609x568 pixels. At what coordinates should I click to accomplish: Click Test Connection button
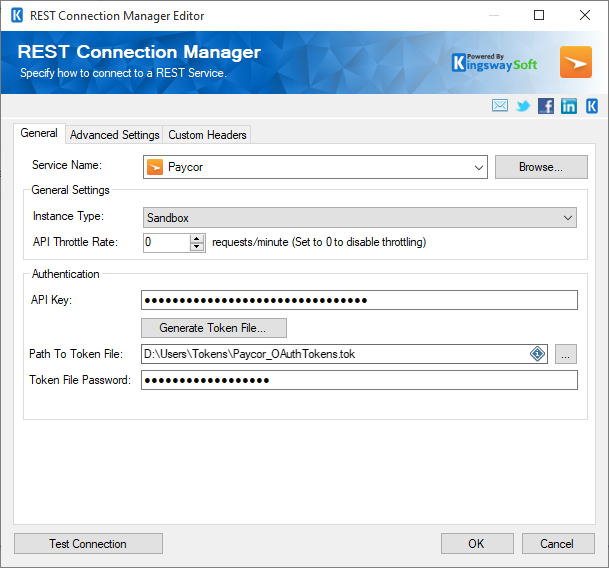click(x=88, y=544)
